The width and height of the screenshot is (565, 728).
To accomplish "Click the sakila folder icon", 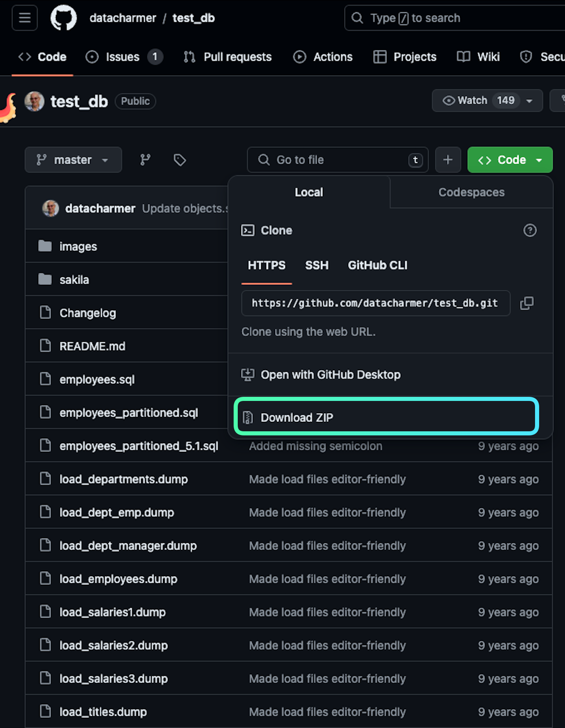I will point(45,279).
